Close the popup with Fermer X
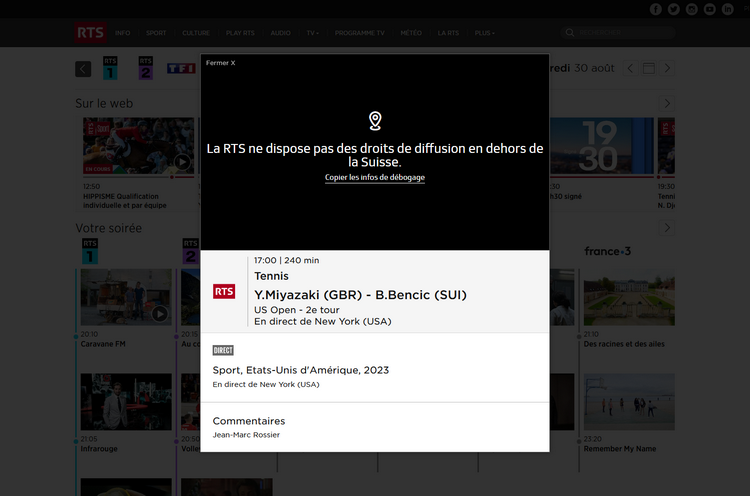The height and width of the screenshot is (496, 750). coord(221,63)
